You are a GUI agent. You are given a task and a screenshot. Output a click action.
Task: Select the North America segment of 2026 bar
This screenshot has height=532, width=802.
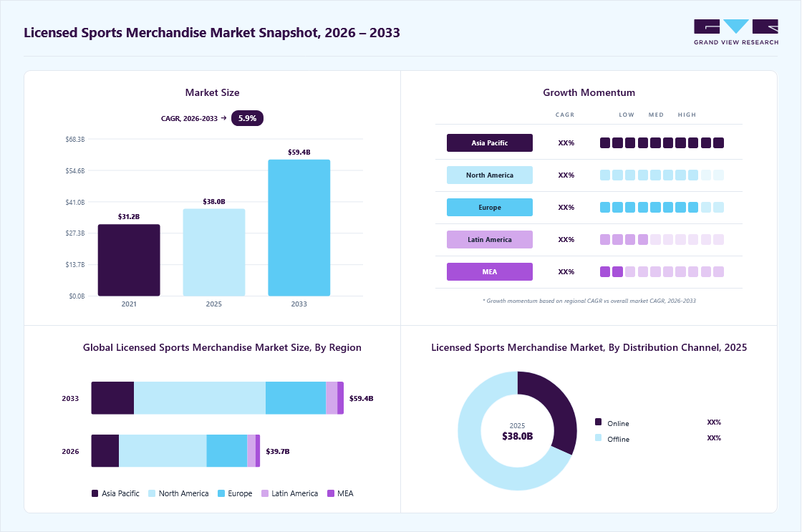pos(163,450)
